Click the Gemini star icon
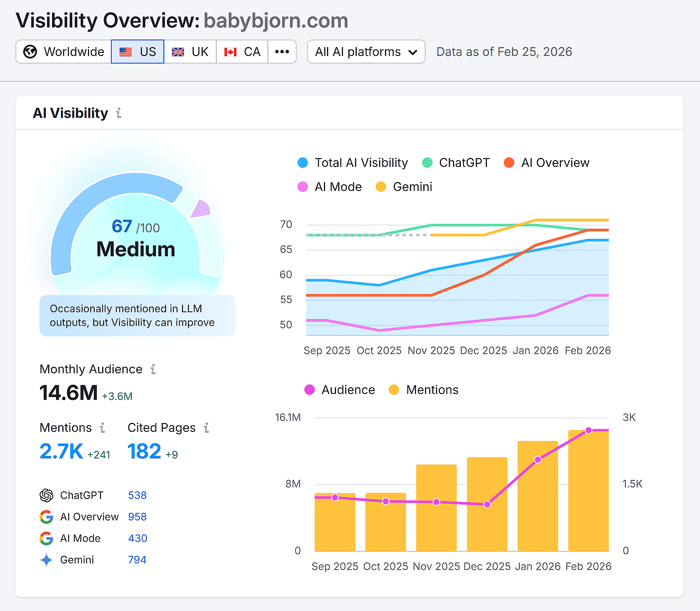The height and width of the screenshot is (611, 700). [47, 559]
